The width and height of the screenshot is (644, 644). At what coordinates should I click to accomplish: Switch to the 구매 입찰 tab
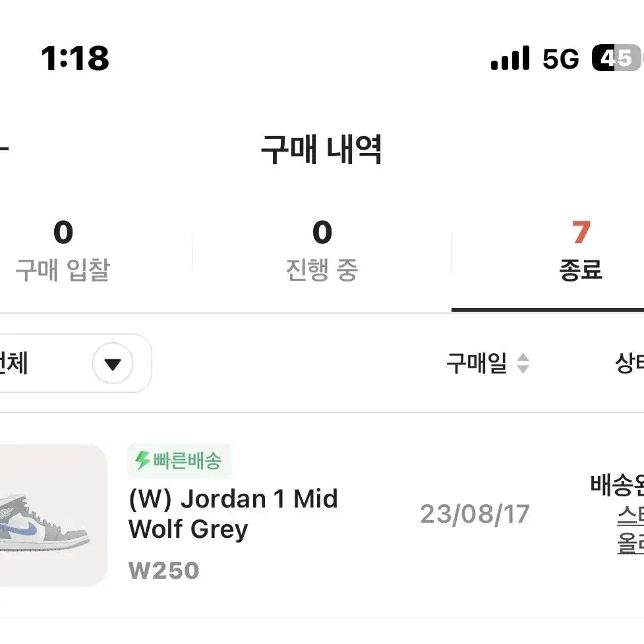point(63,251)
